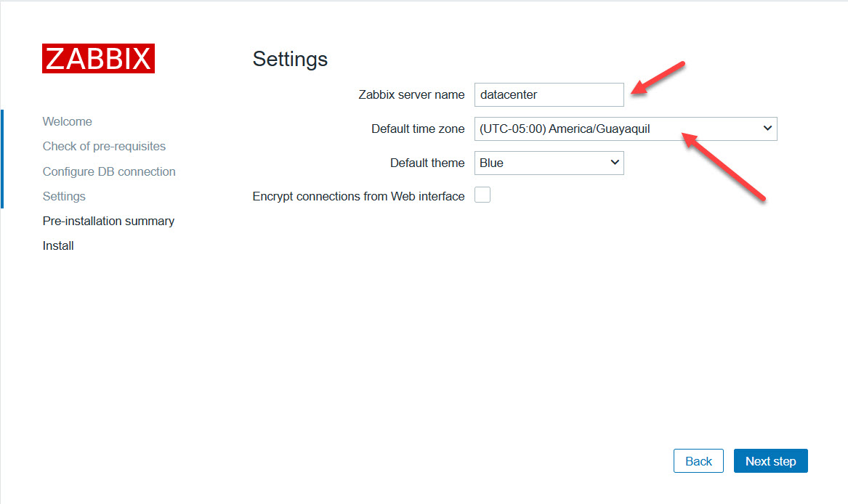Open the Pre-installation summary step

point(108,221)
